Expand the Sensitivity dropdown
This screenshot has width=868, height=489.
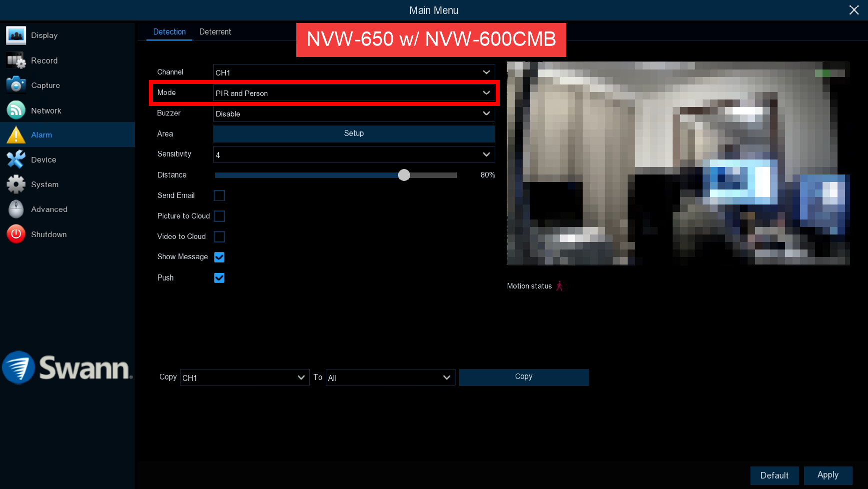[x=354, y=154]
